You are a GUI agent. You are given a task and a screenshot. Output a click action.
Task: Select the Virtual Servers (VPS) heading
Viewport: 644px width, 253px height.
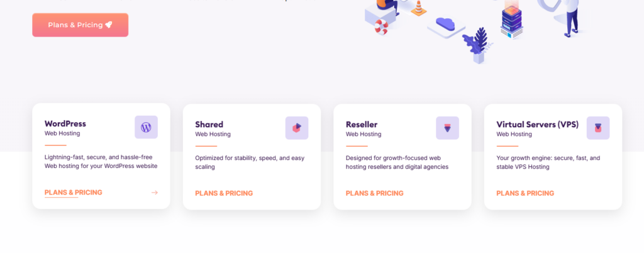[536, 125]
